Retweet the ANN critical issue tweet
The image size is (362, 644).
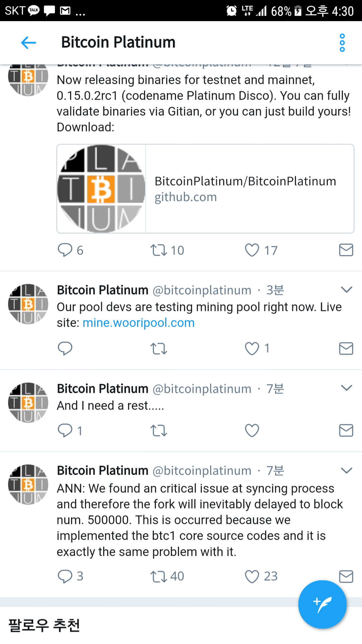click(159, 577)
